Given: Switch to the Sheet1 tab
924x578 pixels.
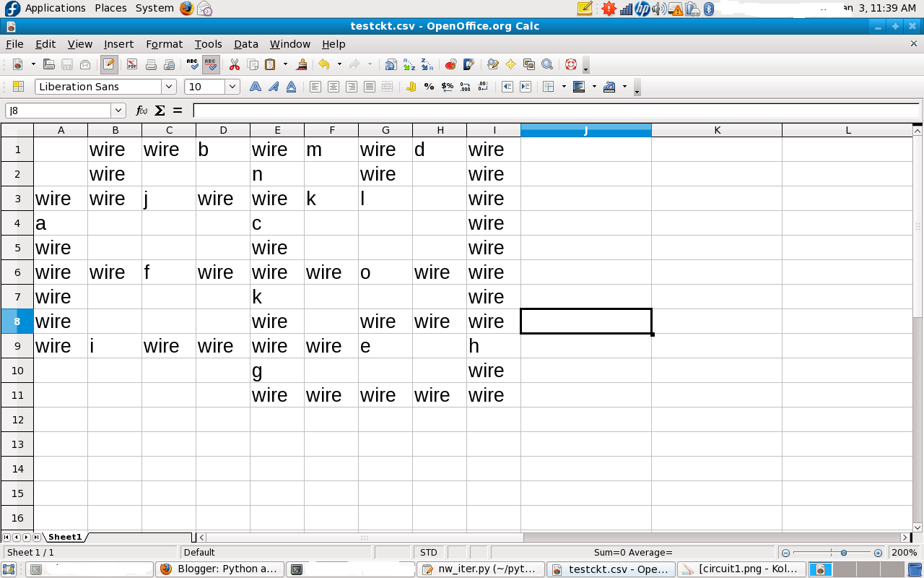Looking at the screenshot, I should point(65,537).
